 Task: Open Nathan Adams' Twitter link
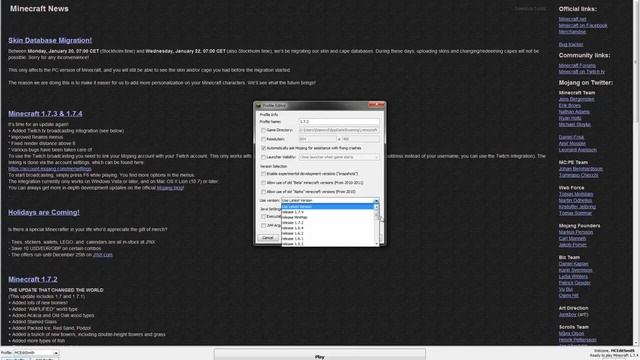(574, 112)
